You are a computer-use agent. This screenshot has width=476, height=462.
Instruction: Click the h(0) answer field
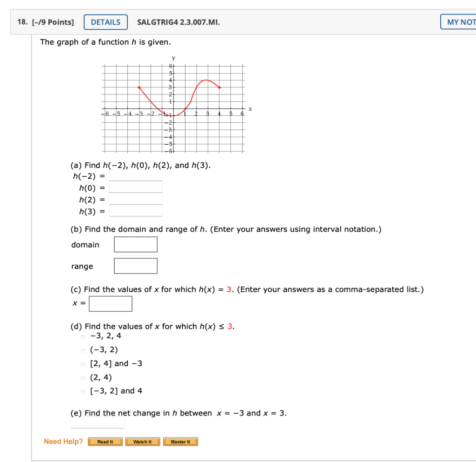[x=135, y=187]
